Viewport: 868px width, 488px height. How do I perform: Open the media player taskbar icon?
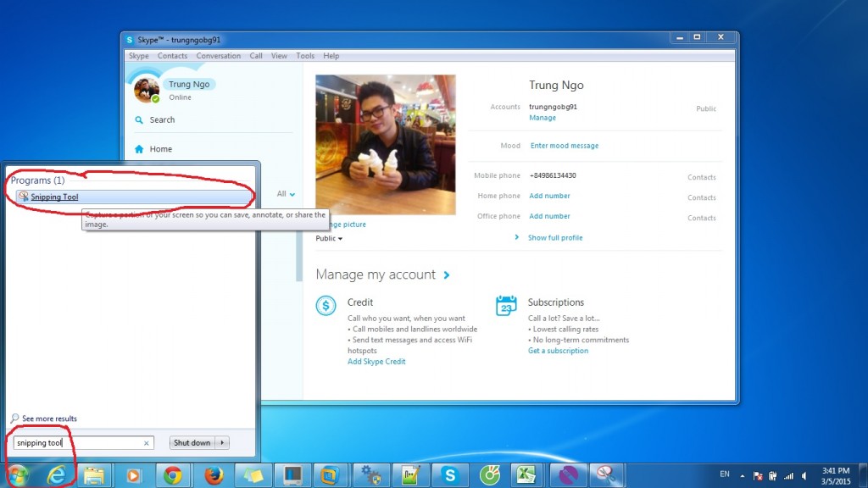coord(133,475)
